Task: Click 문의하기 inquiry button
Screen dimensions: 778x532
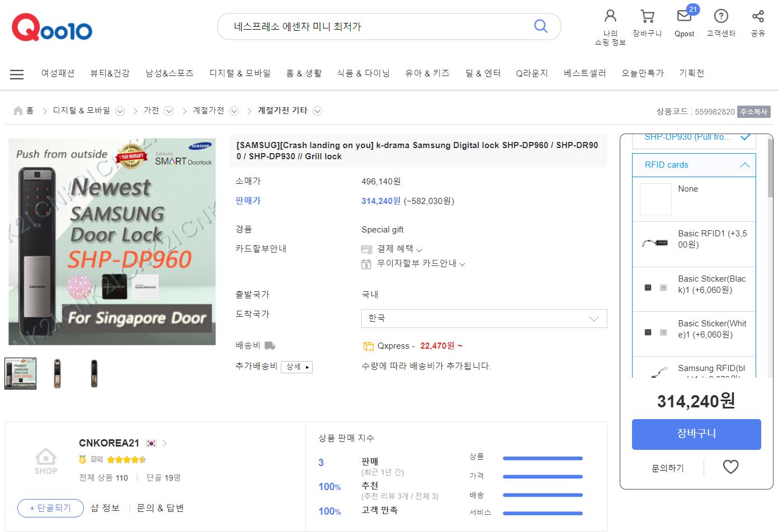Action: pyautogui.click(x=668, y=468)
